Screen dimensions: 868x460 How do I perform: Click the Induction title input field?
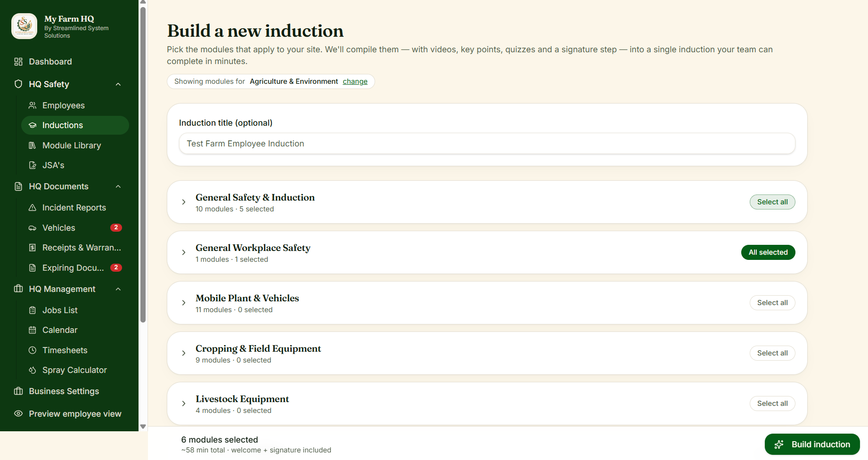pyautogui.click(x=487, y=144)
